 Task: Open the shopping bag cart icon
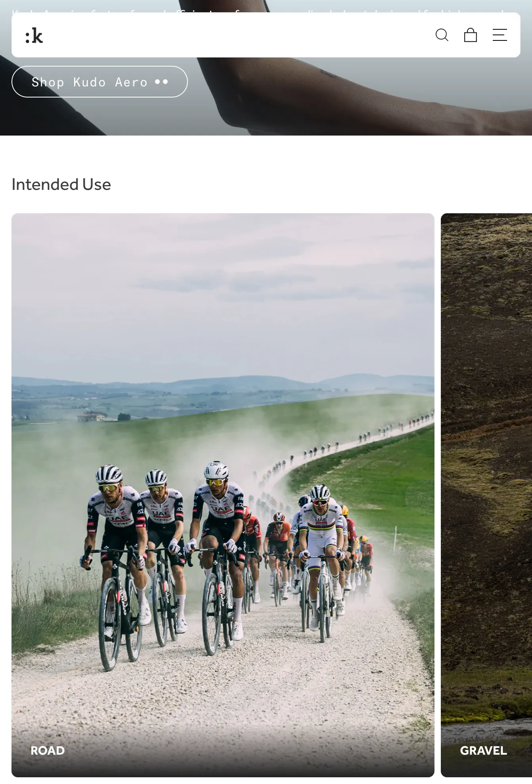pos(471,35)
